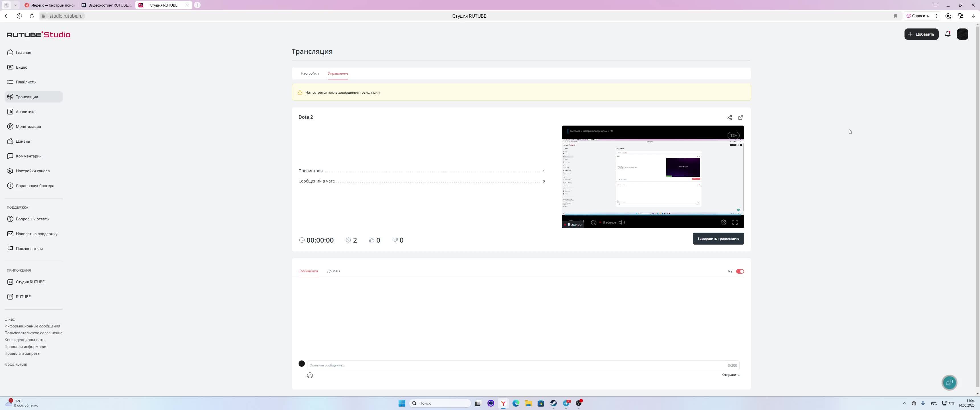This screenshot has height=410, width=980.
Task: Click the RUTUBE Studio logo
Action: click(x=38, y=35)
